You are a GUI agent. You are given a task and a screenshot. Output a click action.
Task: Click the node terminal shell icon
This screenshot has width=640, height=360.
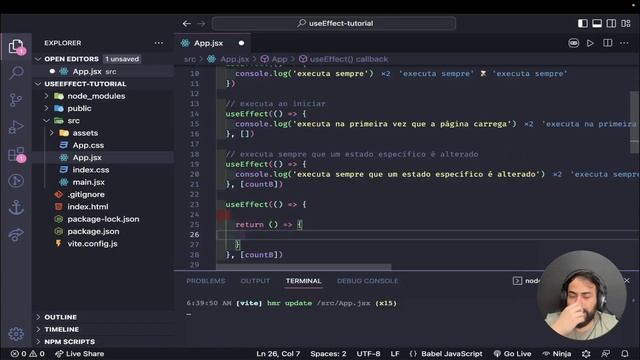pos(517,281)
